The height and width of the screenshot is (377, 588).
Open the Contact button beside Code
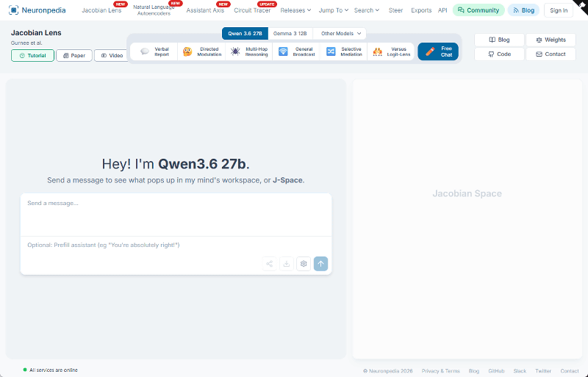click(551, 54)
